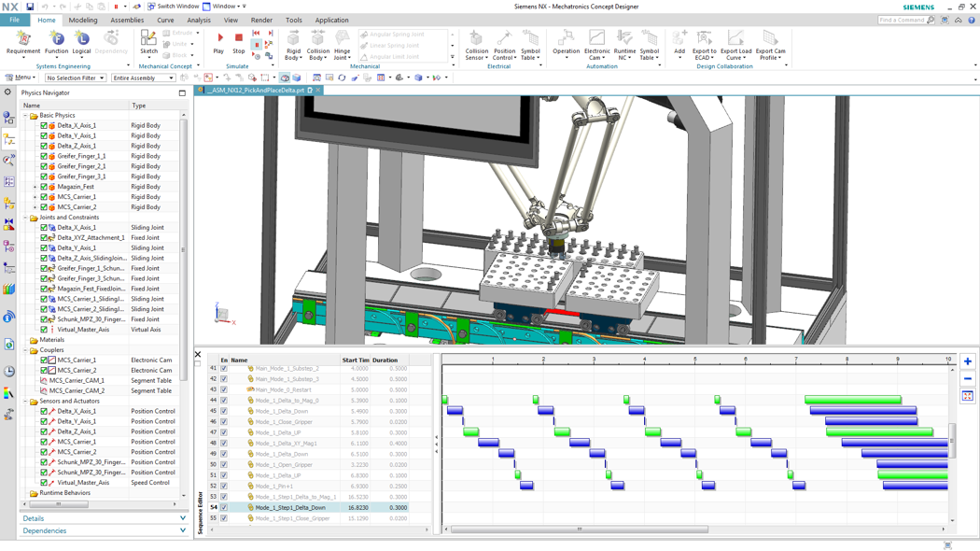Click the Play simulation icon

tap(219, 39)
